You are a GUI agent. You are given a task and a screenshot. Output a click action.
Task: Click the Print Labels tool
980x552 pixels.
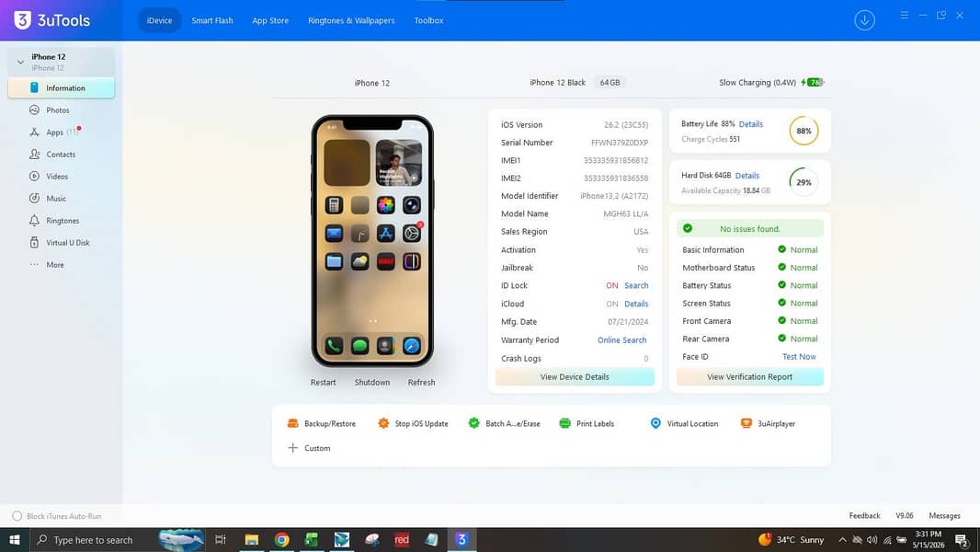tap(587, 423)
